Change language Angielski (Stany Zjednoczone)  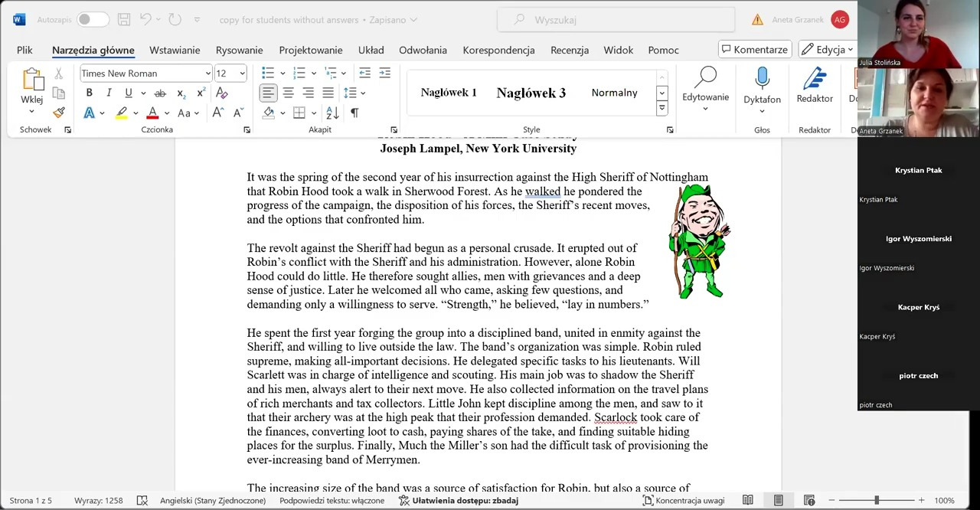pyautogui.click(x=213, y=500)
